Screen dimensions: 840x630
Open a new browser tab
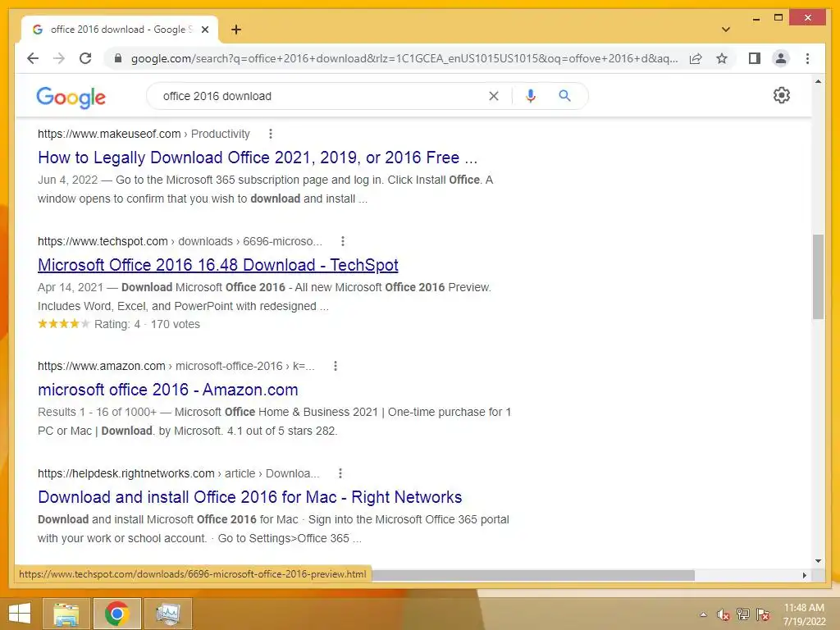(x=236, y=30)
